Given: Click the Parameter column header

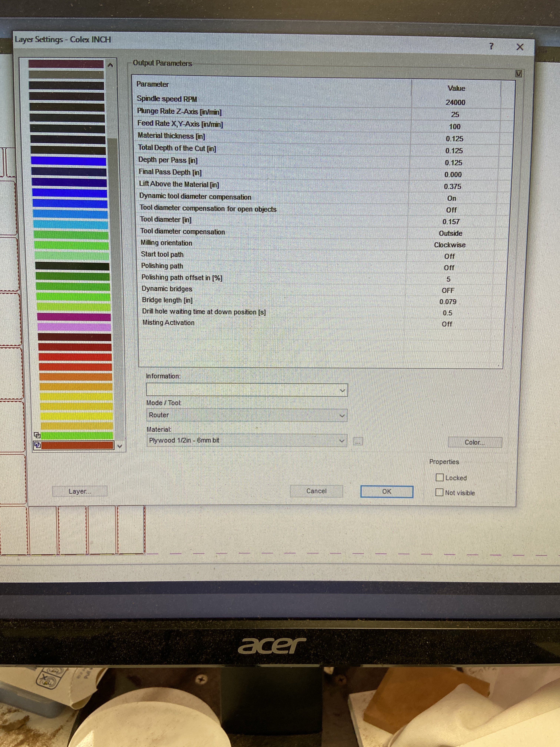Looking at the screenshot, I should tap(153, 84).
